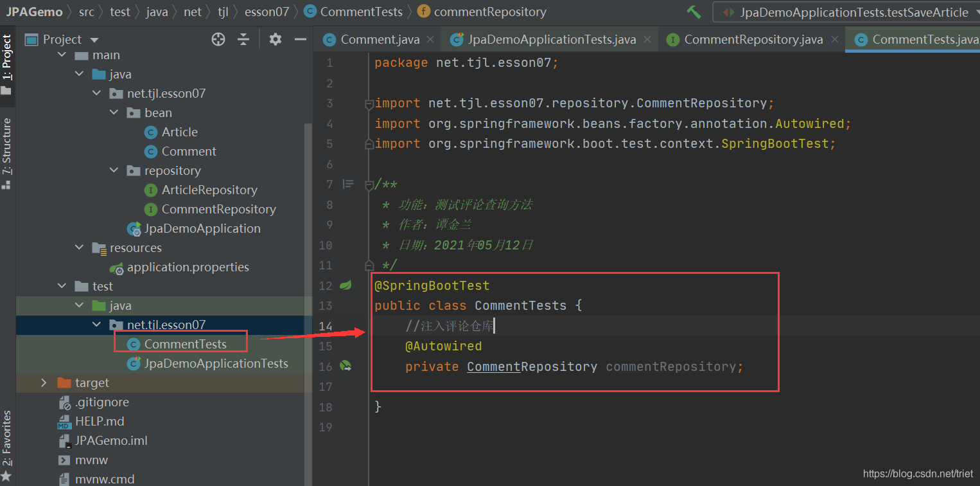Click the autowired dependency gutter icon on line 16

[x=346, y=366]
